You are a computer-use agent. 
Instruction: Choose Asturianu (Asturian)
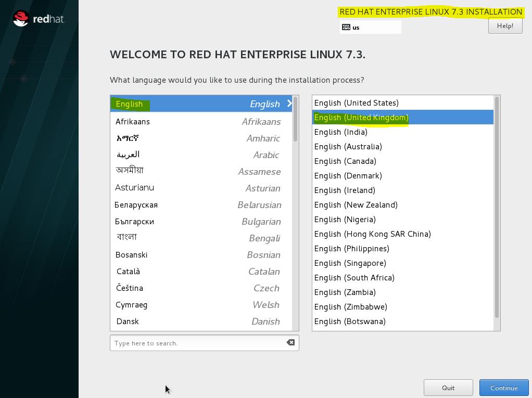[x=201, y=188]
